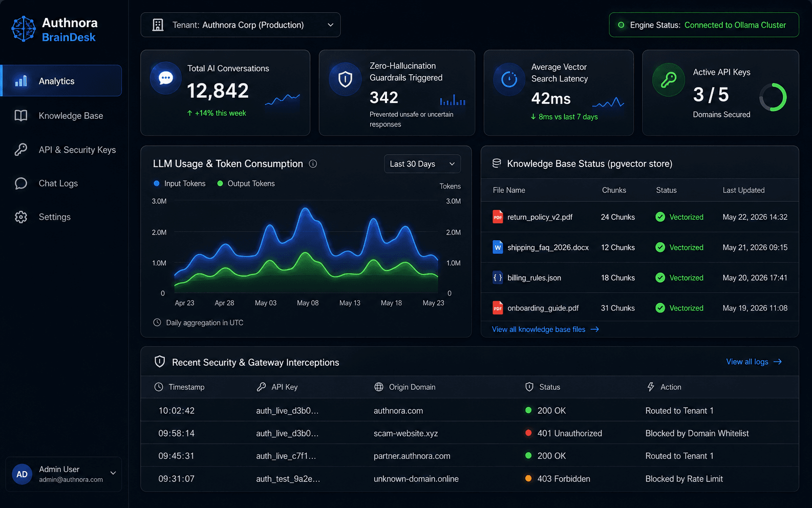Screen dimensions: 812x508
Task: Click the Analytics bar chart icon
Action: pyautogui.click(x=21, y=81)
